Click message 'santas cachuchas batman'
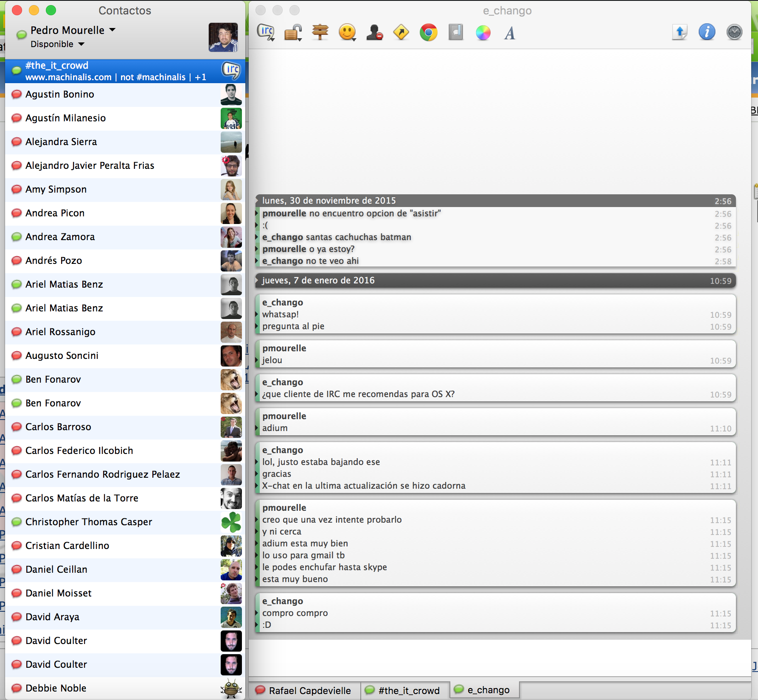The image size is (758, 700). tap(359, 237)
